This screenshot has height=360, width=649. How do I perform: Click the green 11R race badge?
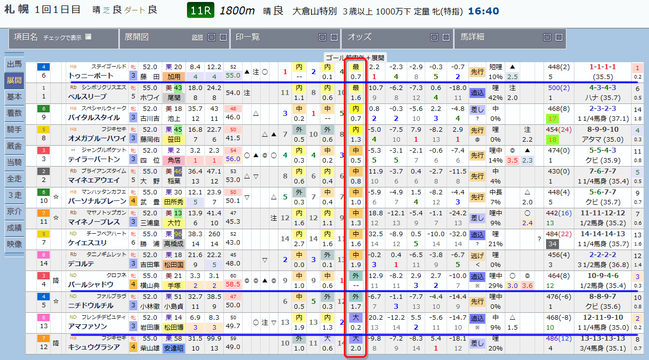tap(200, 11)
